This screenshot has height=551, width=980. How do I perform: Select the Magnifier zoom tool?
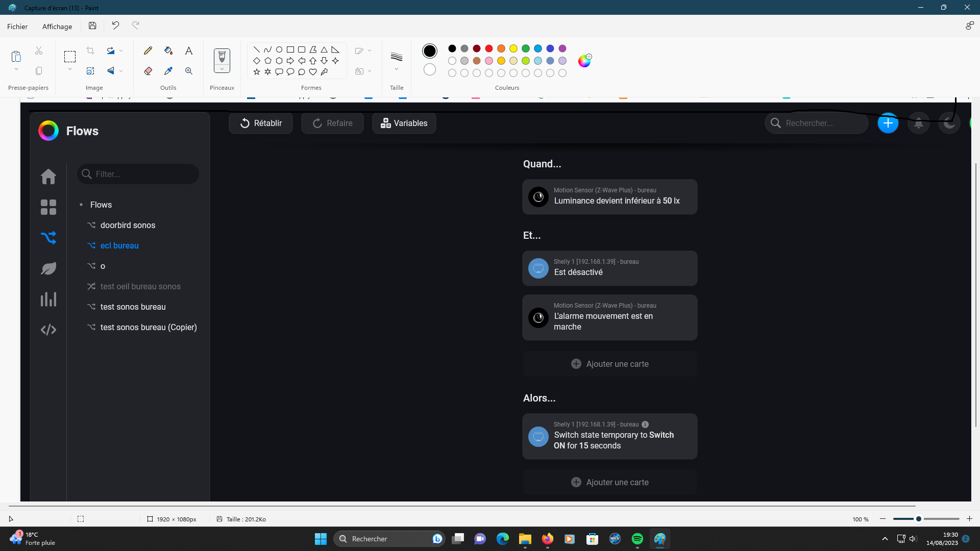(x=189, y=71)
